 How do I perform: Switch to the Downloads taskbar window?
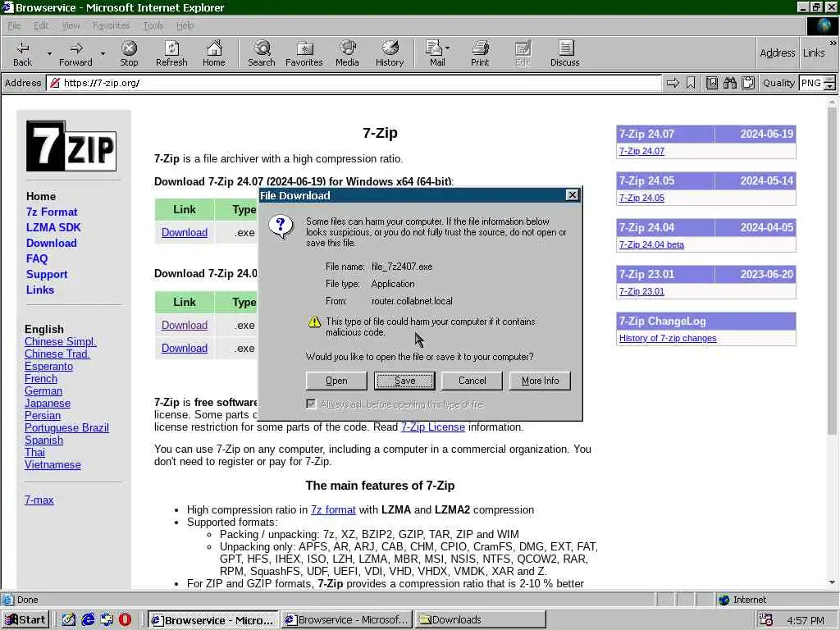pyautogui.click(x=481, y=620)
